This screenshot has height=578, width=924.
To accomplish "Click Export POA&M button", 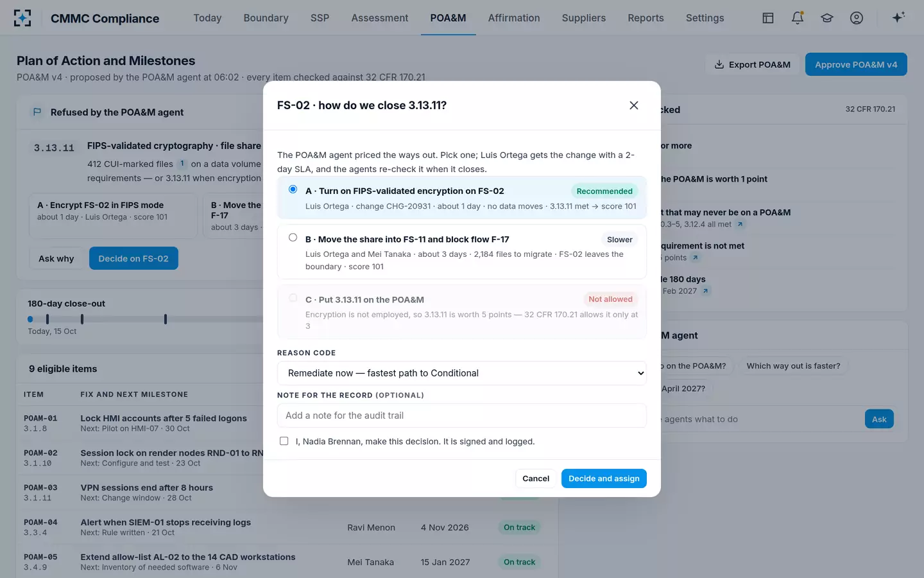I will [752, 64].
